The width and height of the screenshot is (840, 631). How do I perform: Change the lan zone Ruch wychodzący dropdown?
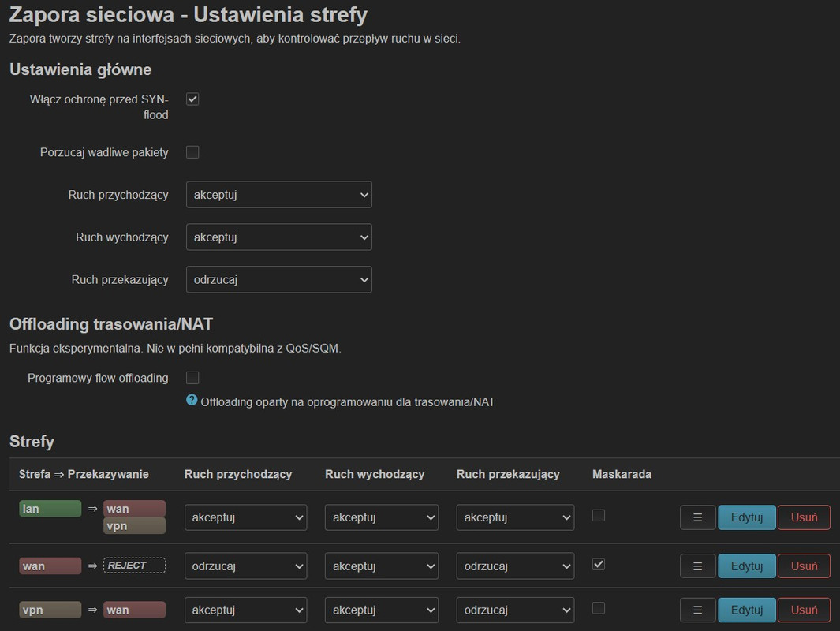382,517
